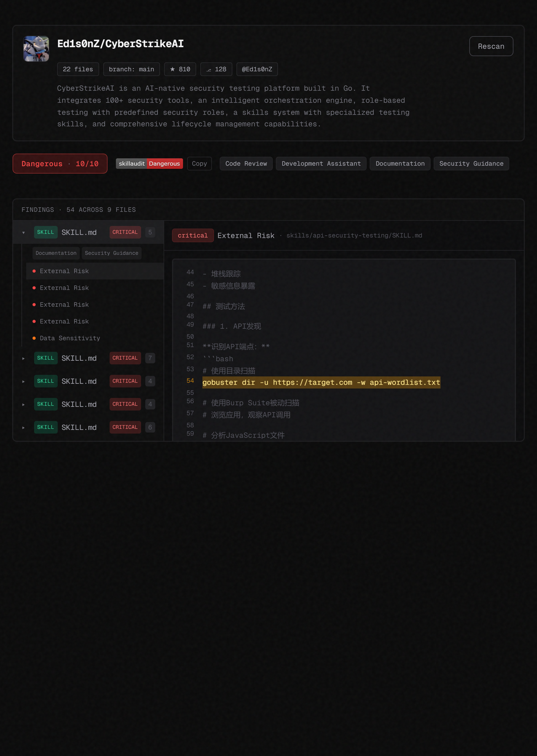Click the skillaudit Dangerous badge
This screenshot has width=537, height=756.
point(149,164)
